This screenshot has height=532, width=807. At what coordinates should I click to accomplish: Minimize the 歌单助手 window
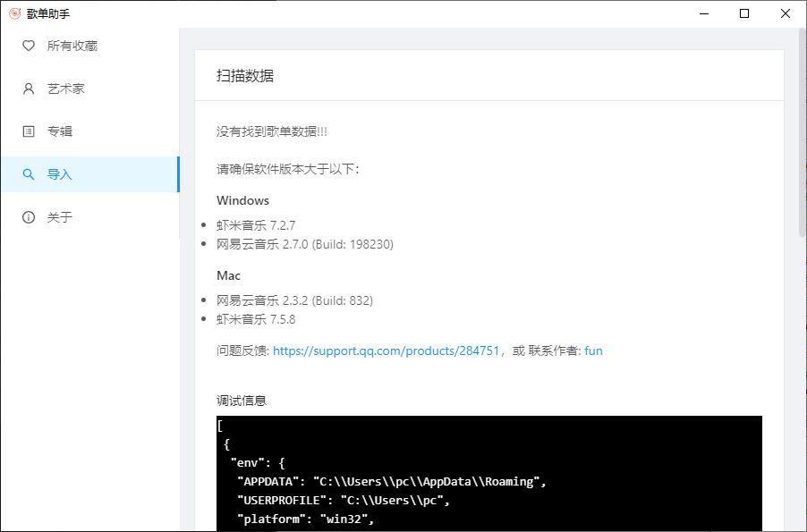[x=704, y=13]
